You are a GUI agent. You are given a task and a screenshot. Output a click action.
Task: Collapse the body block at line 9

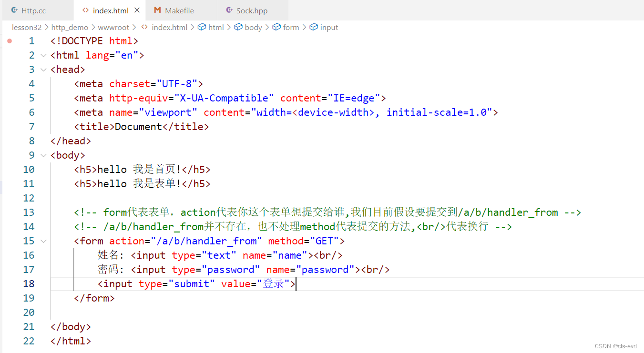[x=44, y=155]
